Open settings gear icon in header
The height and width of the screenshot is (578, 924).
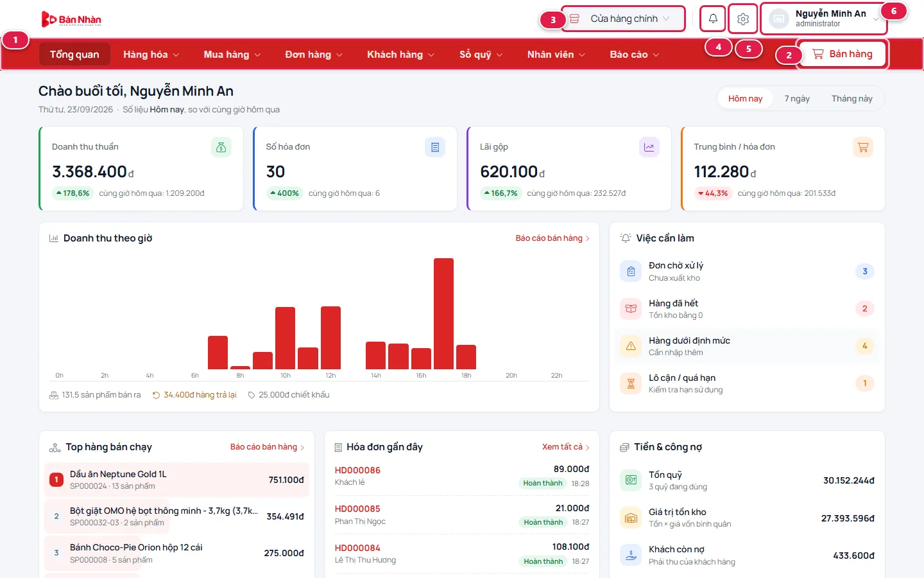743,19
